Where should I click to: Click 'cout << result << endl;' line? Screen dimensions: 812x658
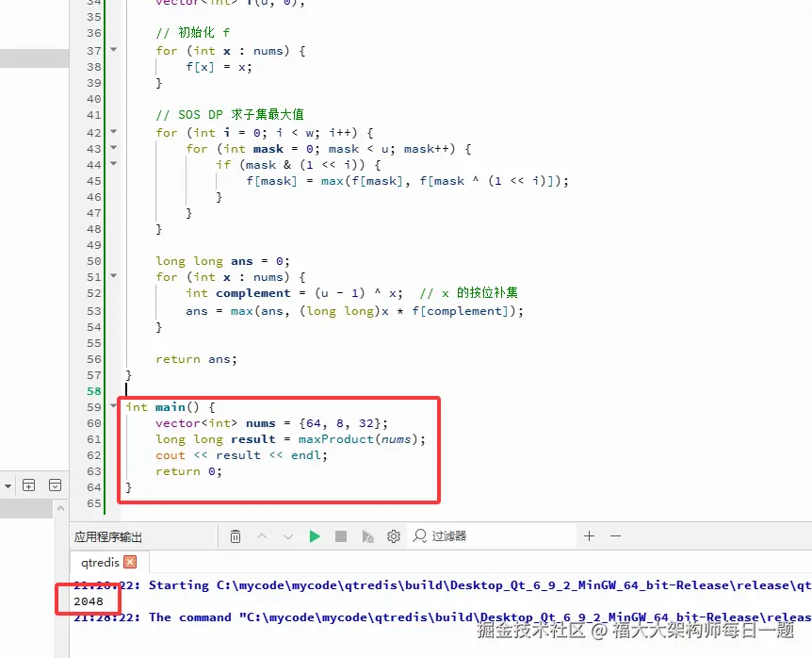click(241, 455)
